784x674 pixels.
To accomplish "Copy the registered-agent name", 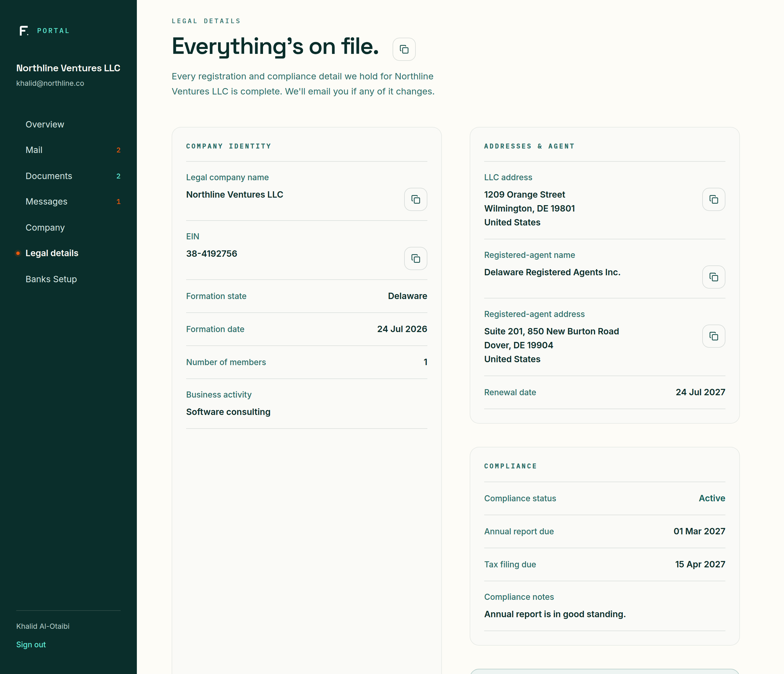I will click(x=714, y=277).
